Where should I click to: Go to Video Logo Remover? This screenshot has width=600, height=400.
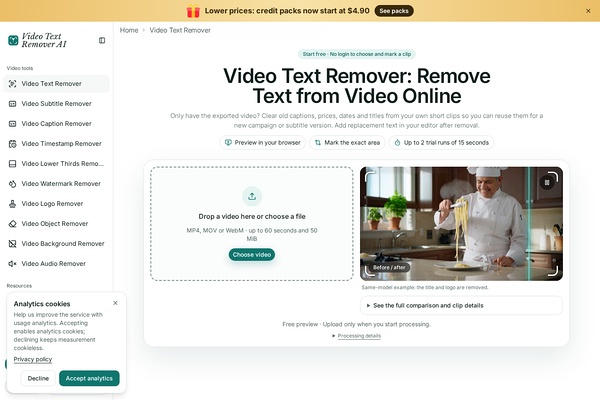56,204
